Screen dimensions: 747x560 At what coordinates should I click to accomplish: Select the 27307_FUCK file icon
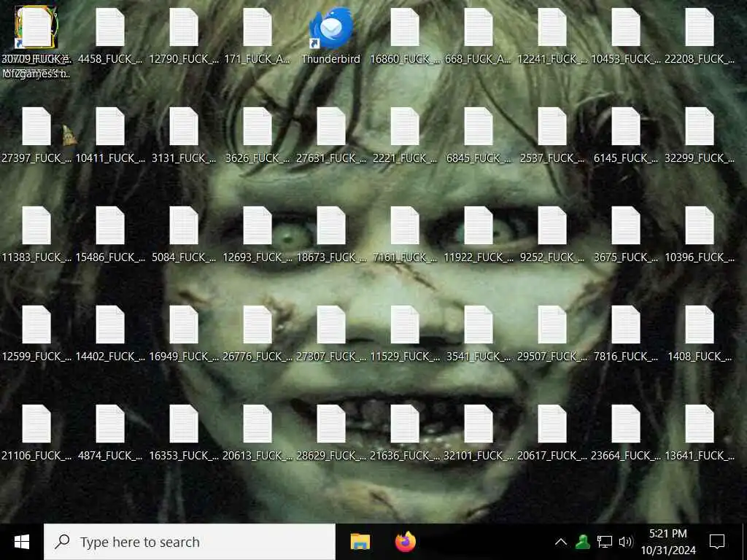(331, 324)
